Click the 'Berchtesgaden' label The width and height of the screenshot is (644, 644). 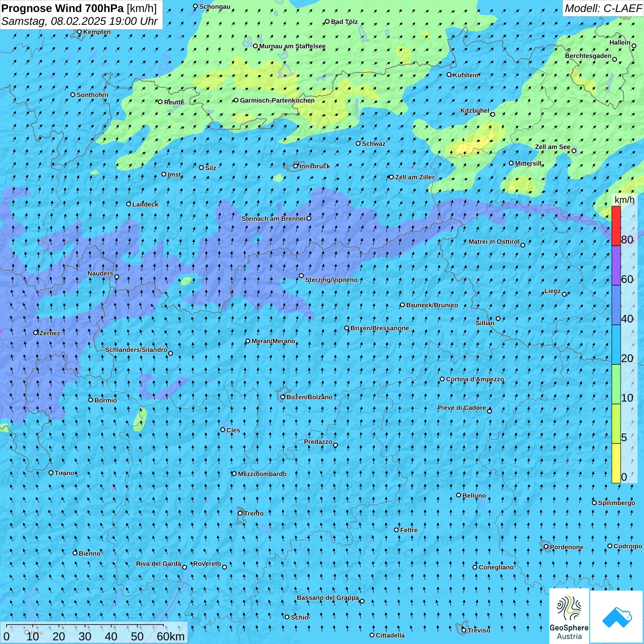(588, 56)
